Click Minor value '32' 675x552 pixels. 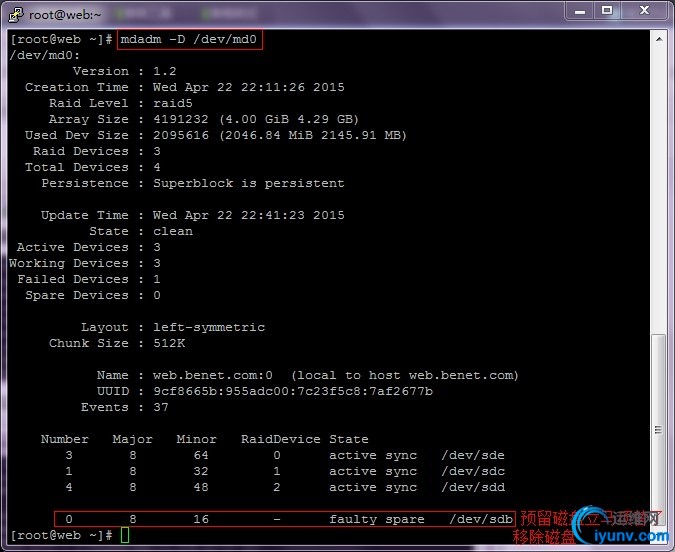201,471
